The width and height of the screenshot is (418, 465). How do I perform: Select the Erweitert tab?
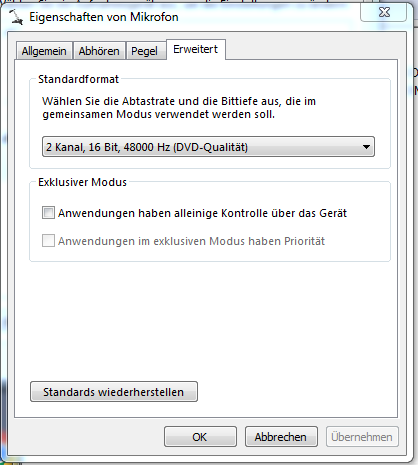click(196, 49)
